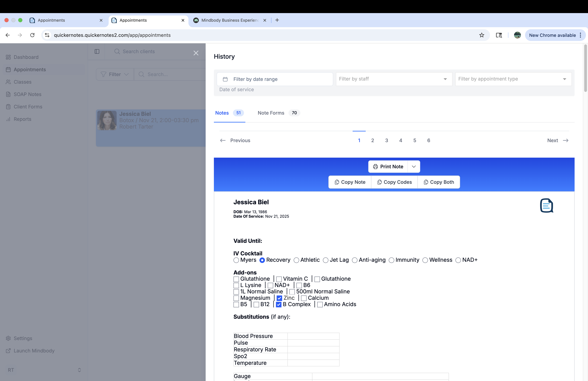Uncheck the Zinc add-on checkbox
Screen dimensions: 588x381
point(279,298)
